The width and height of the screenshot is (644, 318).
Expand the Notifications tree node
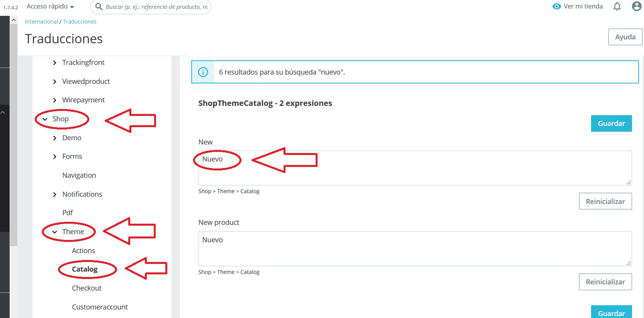pyautogui.click(x=54, y=194)
